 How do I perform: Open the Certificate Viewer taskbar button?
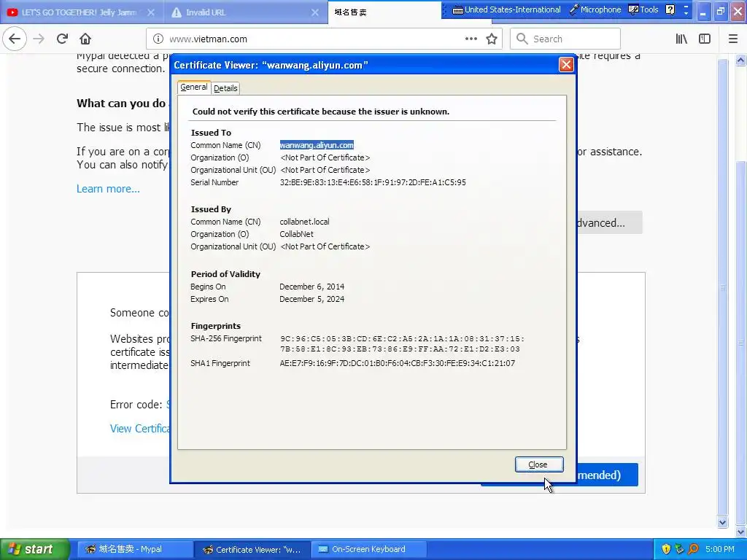point(252,549)
